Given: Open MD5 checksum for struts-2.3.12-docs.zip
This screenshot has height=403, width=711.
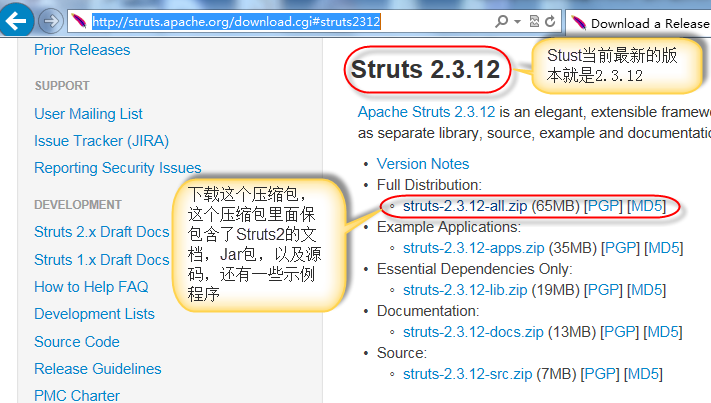Looking at the screenshot, I should pyautogui.click(x=662, y=332).
